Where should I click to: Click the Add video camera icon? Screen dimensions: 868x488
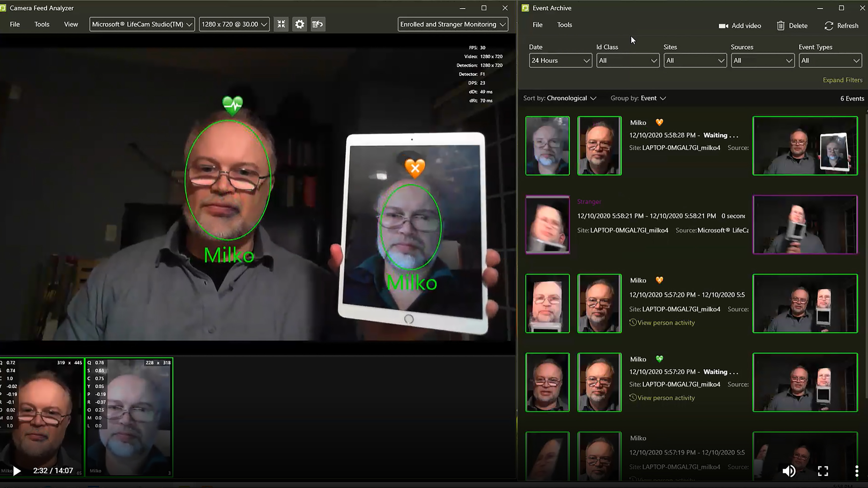coord(723,26)
